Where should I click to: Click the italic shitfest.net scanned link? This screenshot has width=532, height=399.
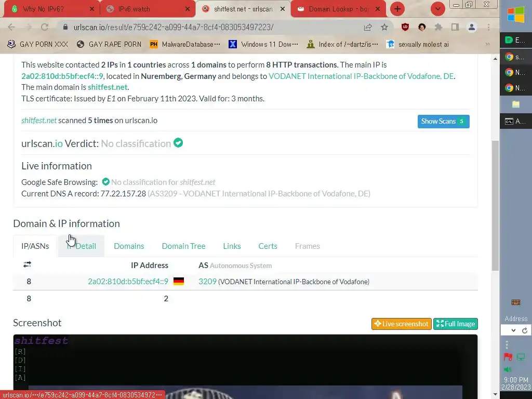coord(39,121)
